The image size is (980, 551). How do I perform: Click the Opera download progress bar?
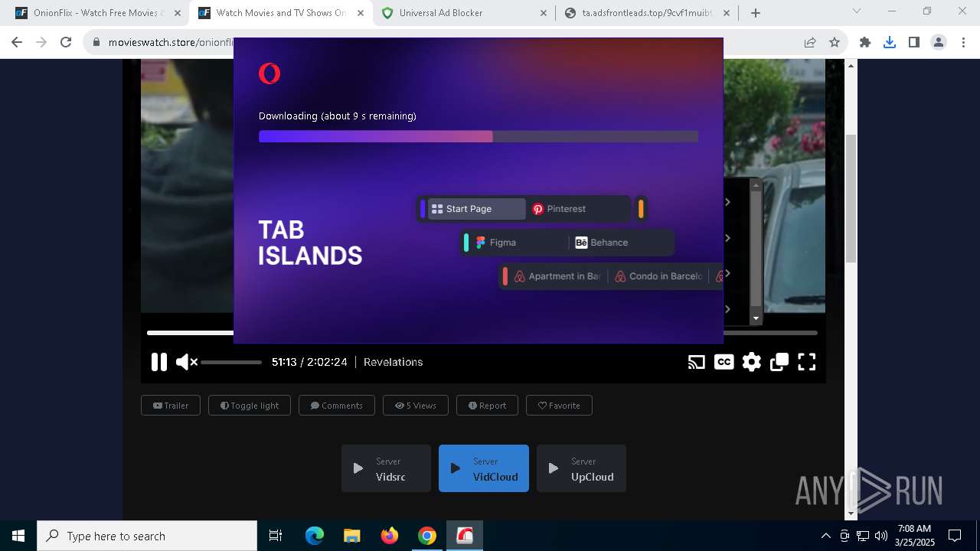[x=479, y=136]
